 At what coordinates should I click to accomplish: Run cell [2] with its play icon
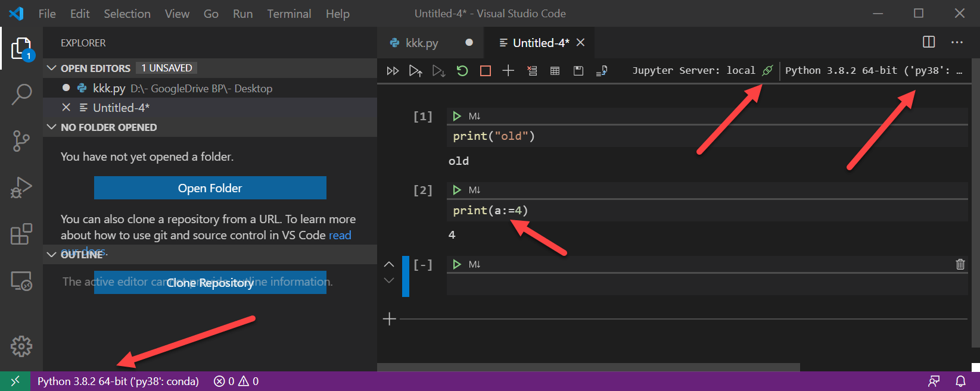point(457,190)
